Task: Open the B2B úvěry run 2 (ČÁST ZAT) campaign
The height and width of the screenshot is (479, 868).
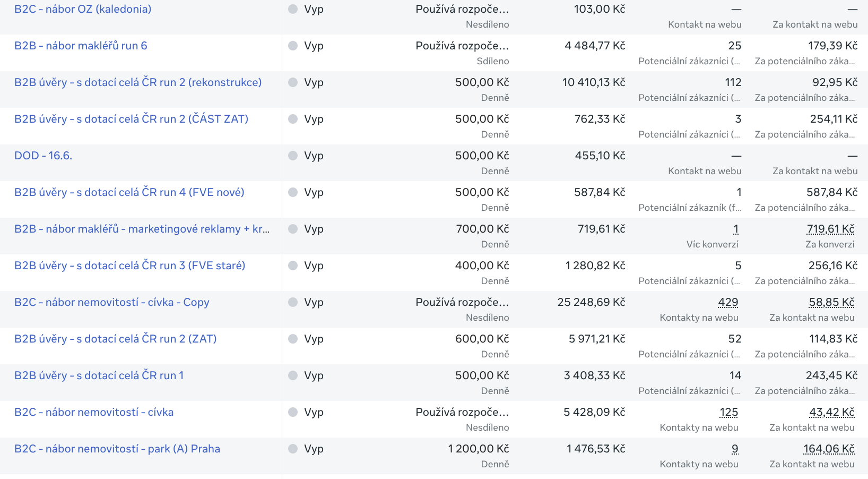Action: pyautogui.click(x=131, y=119)
